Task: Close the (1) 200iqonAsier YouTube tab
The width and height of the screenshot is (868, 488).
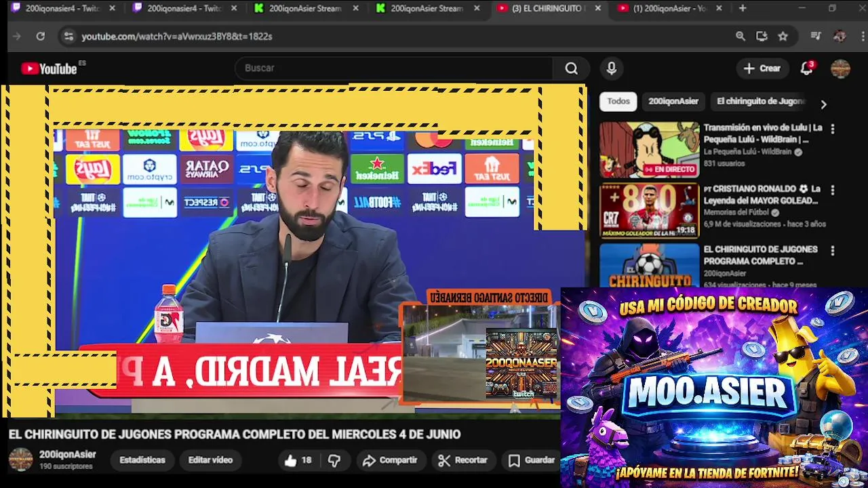Action: pos(719,8)
